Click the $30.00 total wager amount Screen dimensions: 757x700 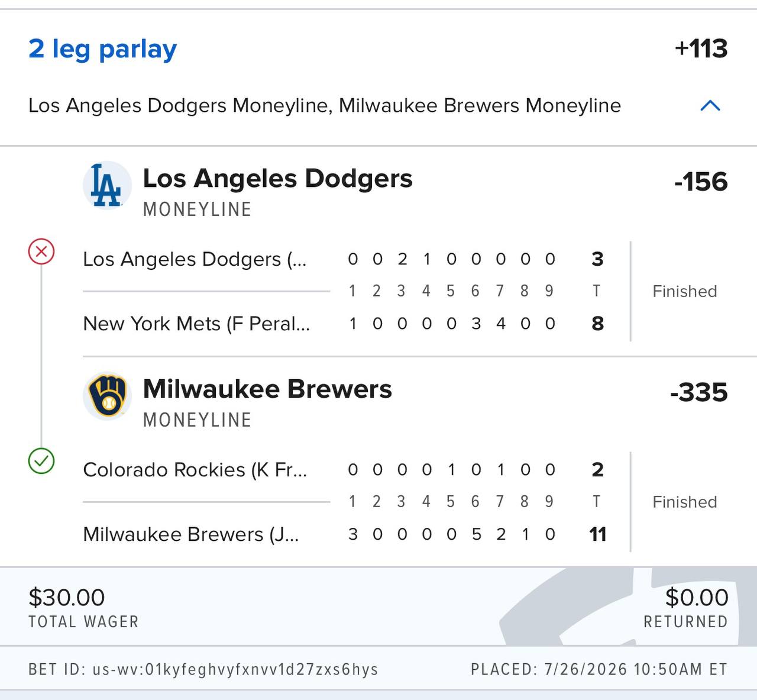[x=67, y=598]
